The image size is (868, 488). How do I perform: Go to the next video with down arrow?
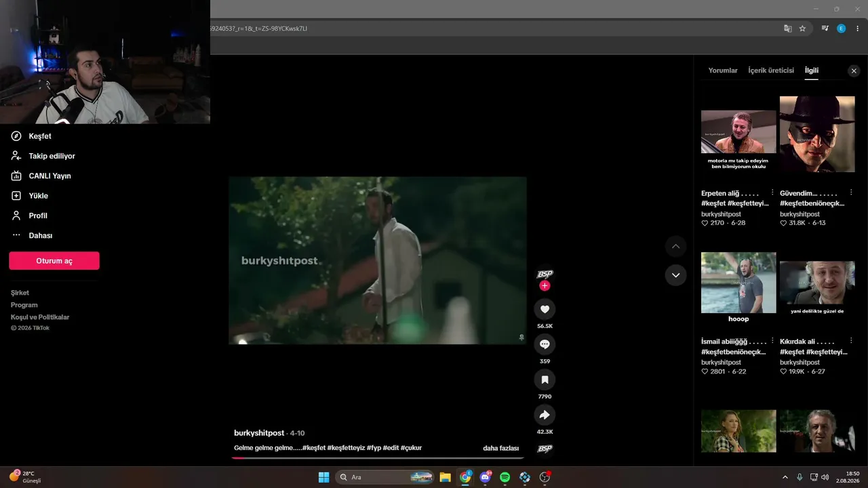(675, 275)
